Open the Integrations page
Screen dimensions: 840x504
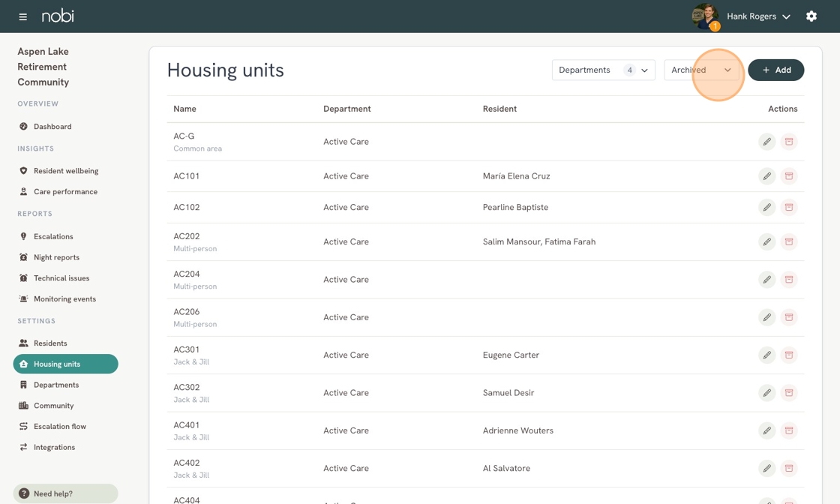click(54, 447)
